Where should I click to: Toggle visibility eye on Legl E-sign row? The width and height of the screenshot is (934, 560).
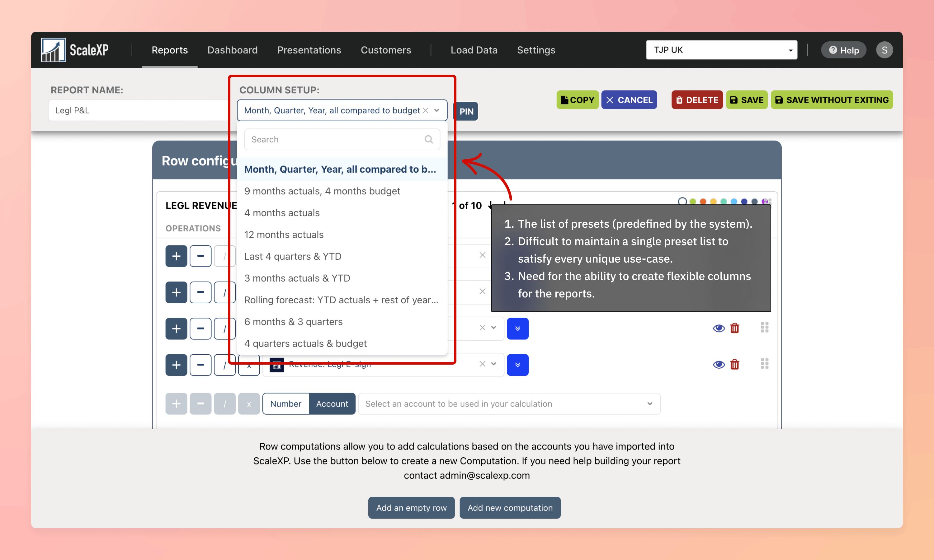coord(719,364)
